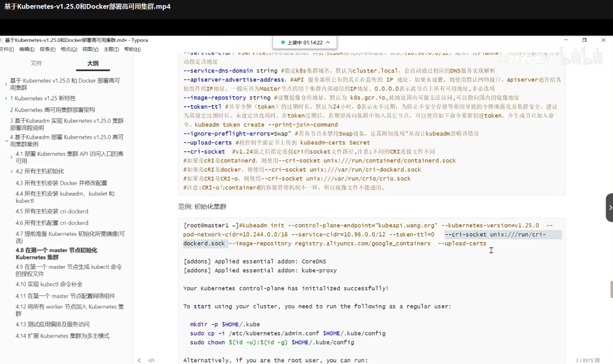Click the mkdir -p $HOME/.kube line
This screenshot has height=364, width=613.
click(x=225, y=324)
